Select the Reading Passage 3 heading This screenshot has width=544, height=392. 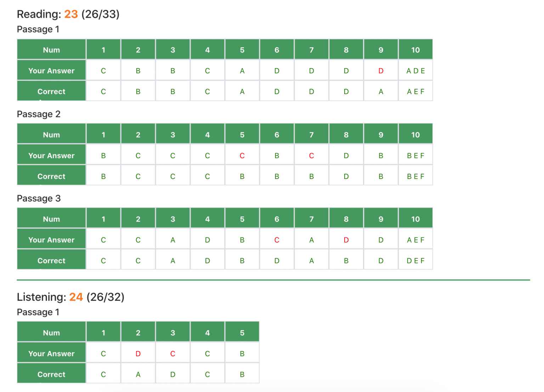coord(39,198)
